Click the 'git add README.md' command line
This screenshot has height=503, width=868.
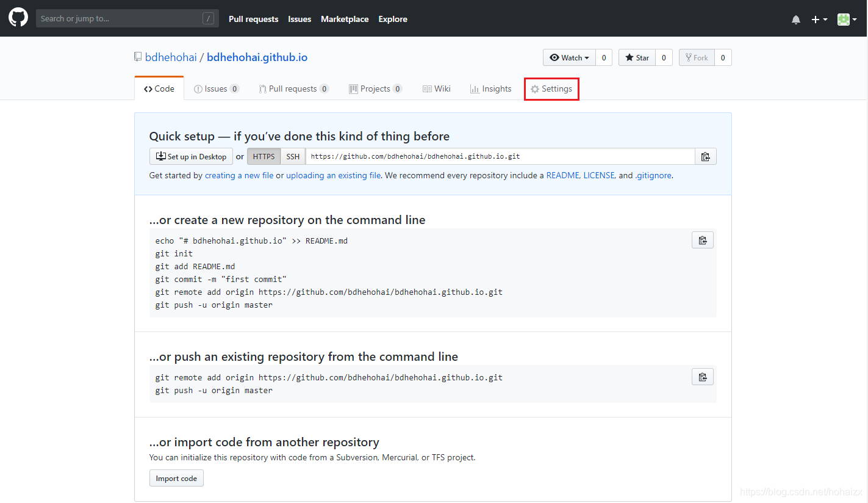click(x=195, y=266)
